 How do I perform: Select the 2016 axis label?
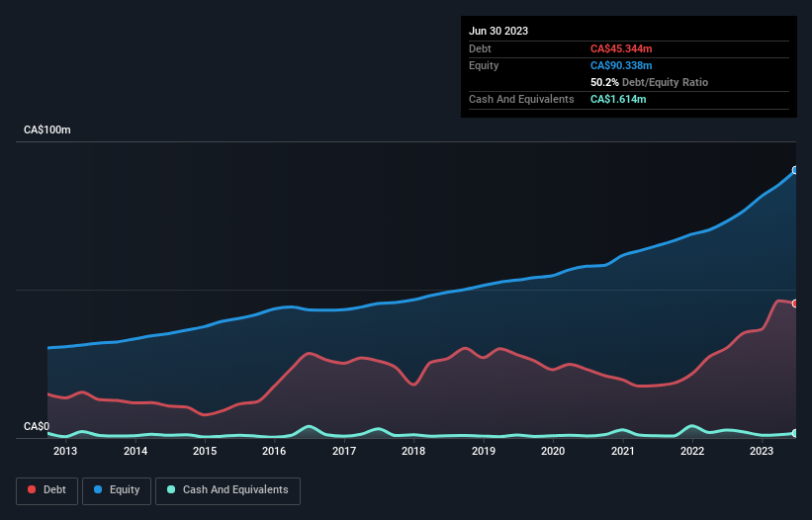click(x=274, y=451)
